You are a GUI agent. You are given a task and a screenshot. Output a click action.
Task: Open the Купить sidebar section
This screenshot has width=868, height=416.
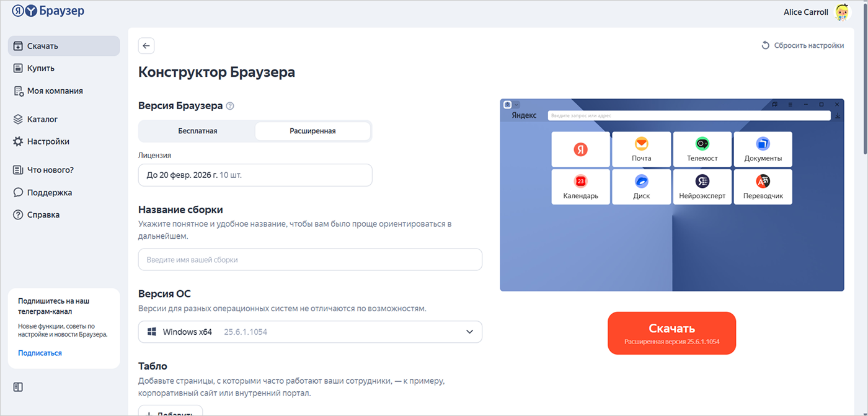(64, 68)
